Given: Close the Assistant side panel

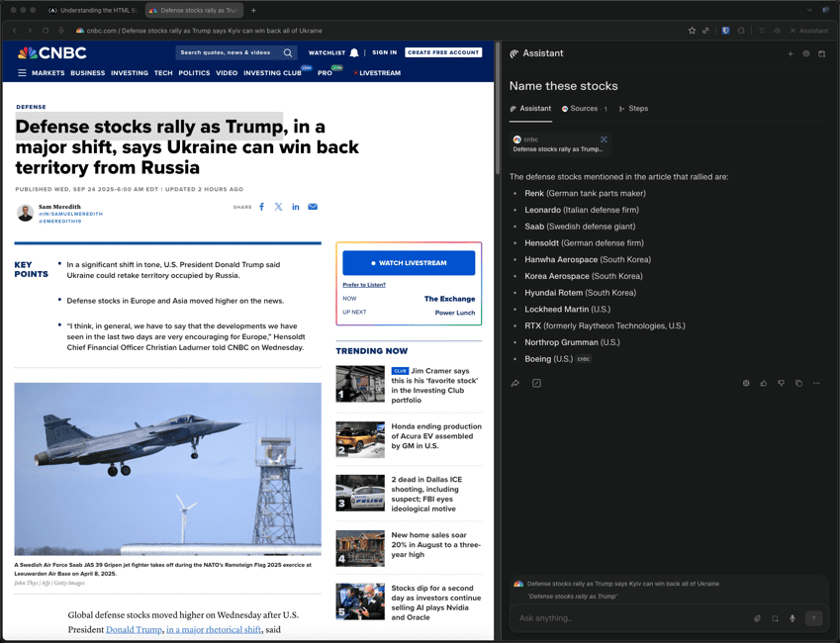Looking at the screenshot, I should [x=793, y=31].
